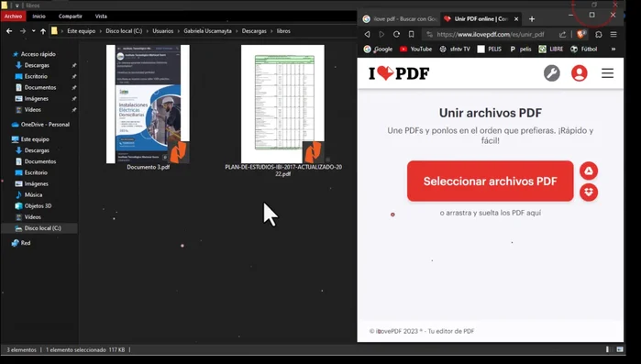641x364 pixels.
Task: Open the browser main hamburger menu
Action: (613, 34)
